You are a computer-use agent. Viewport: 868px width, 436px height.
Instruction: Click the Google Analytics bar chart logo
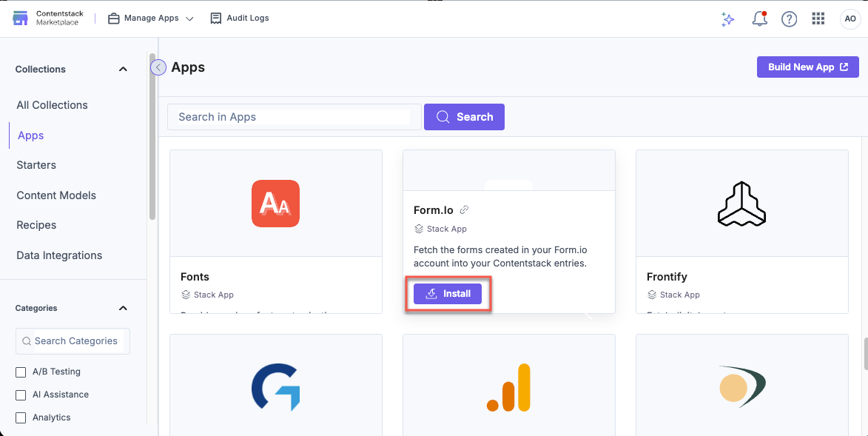click(508, 387)
